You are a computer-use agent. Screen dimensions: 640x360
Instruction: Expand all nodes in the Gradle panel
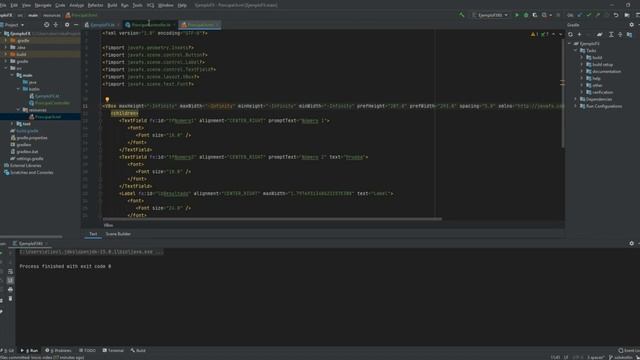[x=611, y=35]
